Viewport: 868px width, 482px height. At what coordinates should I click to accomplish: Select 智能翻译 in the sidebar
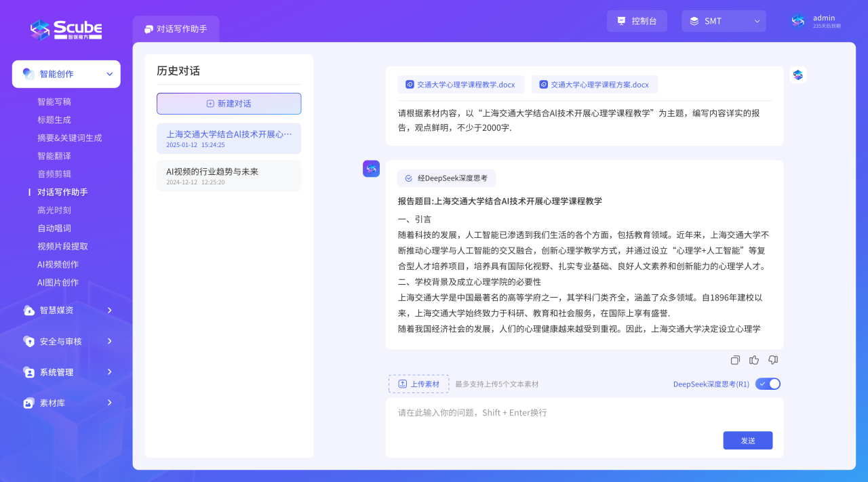[54, 156]
